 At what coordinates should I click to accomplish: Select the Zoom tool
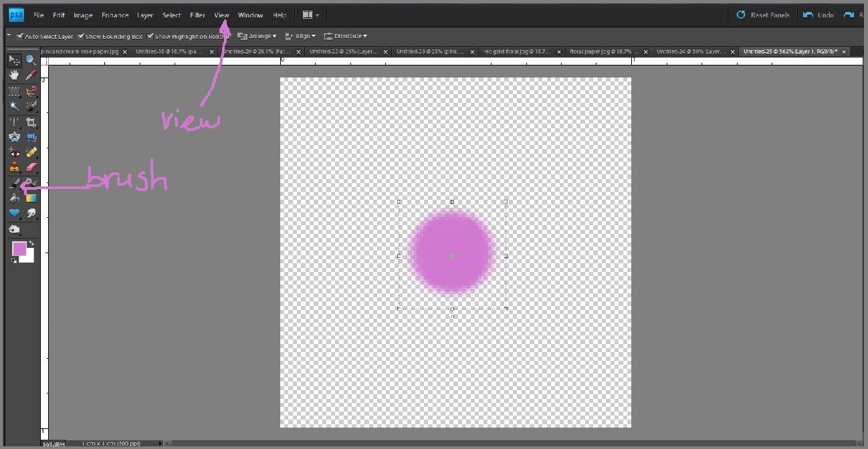pyautogui.click(x=31, y=59)
